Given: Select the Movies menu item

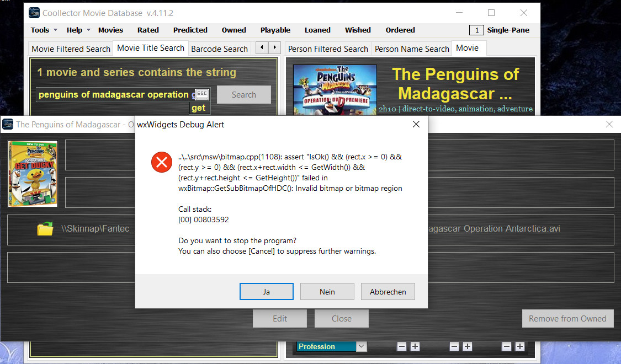Looking at the screenshot, I should 110,30.
